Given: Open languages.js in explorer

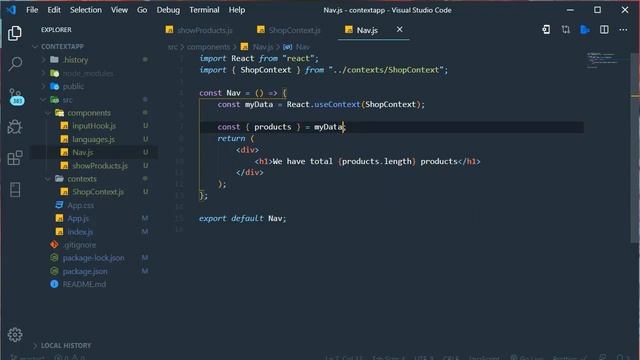Looking at the screenshot, I should (93, 140).
